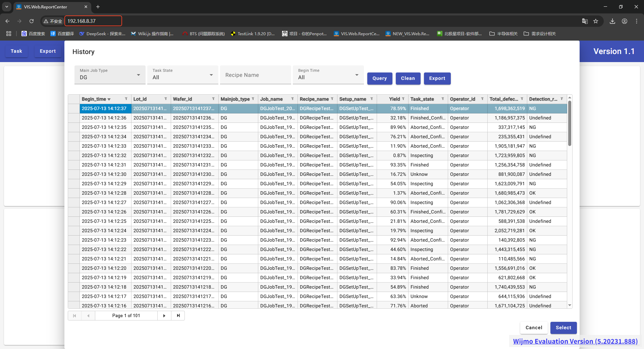Jump to the last page of results
The image size is (644, 349).
click(x=178, y=316)
